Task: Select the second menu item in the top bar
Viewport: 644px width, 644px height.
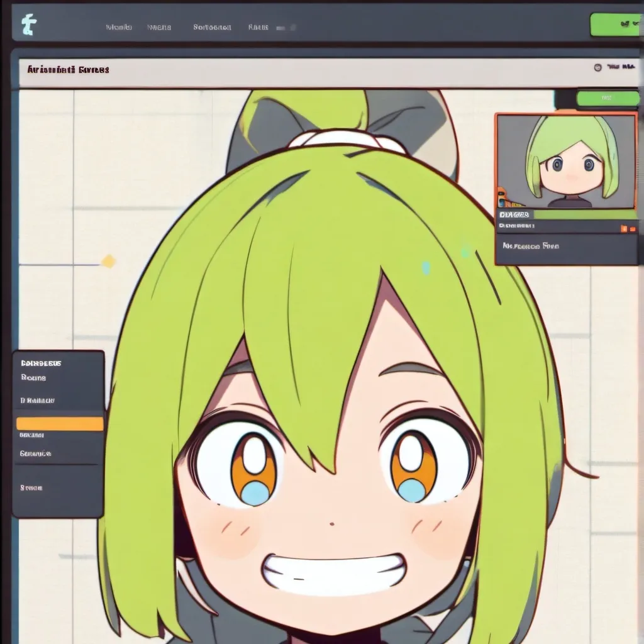Action: (159, 27)
